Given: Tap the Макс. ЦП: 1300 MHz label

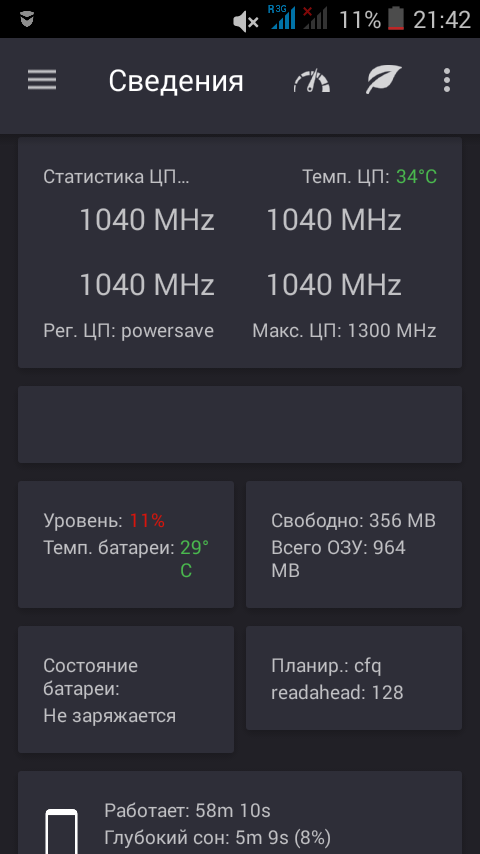Looking at the screenshot, I should (x=344, y=331).
